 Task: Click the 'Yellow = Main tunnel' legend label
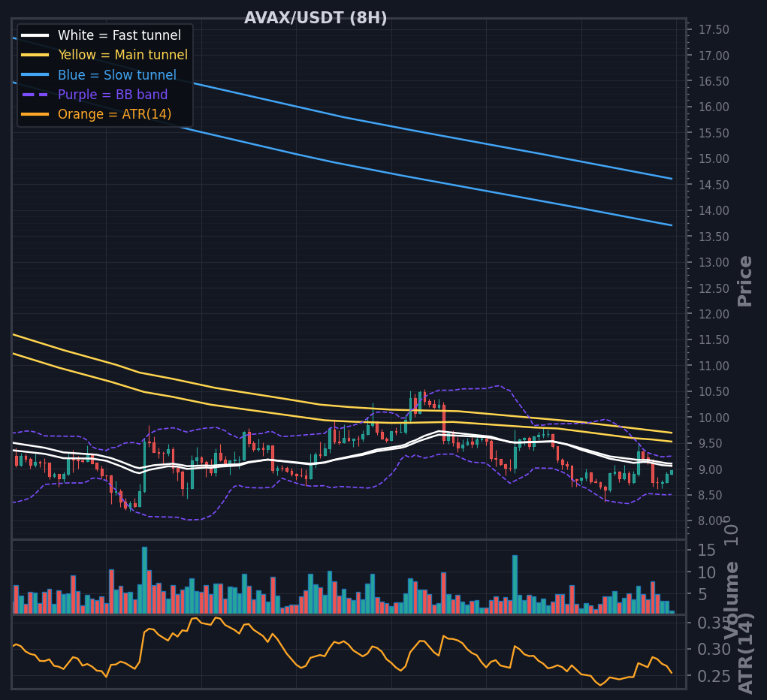click(x=122, y=55)
